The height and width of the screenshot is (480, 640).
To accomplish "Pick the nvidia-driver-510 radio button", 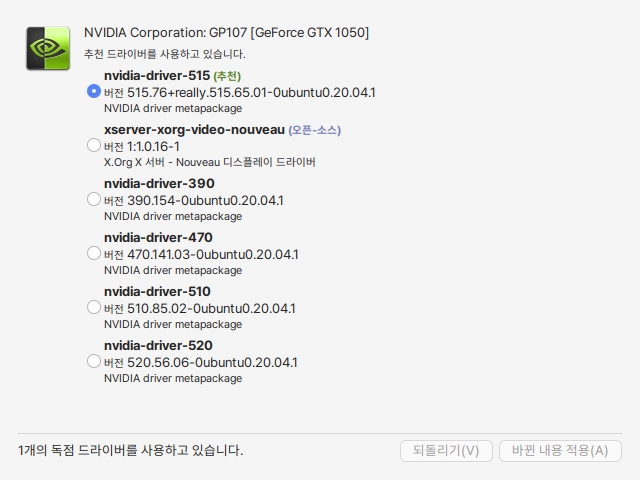I will 94,307.
